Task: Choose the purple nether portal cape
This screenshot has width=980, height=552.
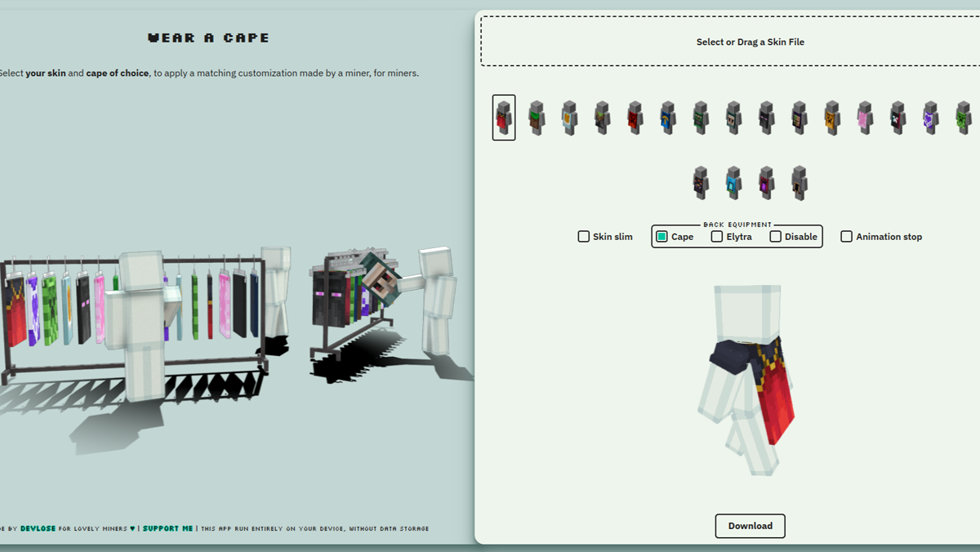Action: [x=765, y=181]
